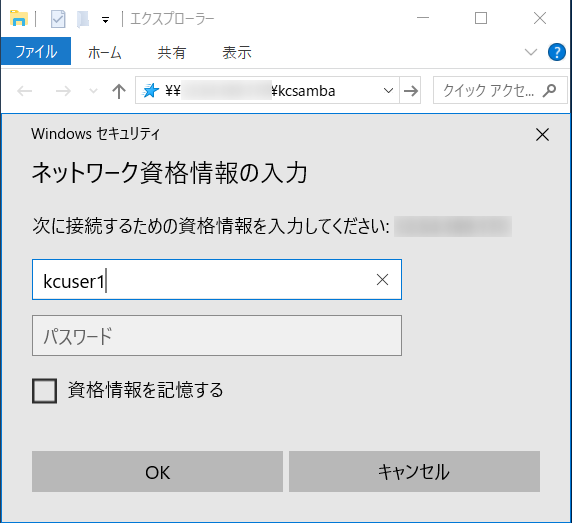Click the search magnifier icon
572x523 pixels.
click(x=549, y=90)
